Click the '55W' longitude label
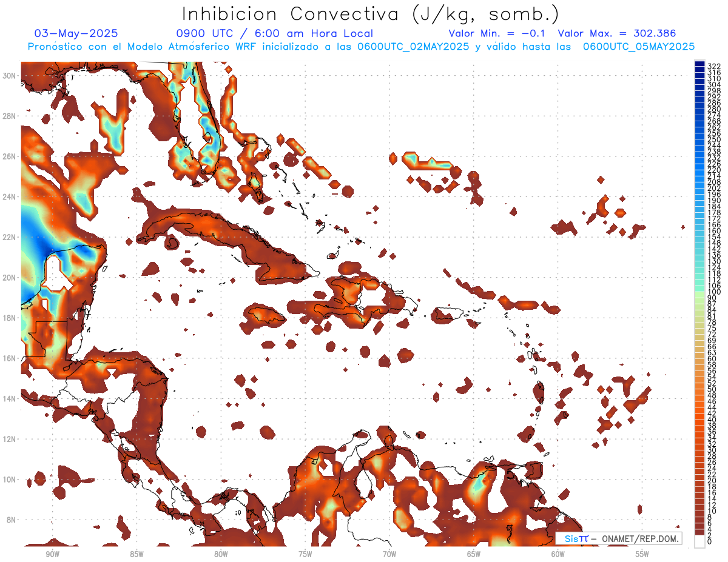This screenshot has height=562, width=728. (642, 554)
